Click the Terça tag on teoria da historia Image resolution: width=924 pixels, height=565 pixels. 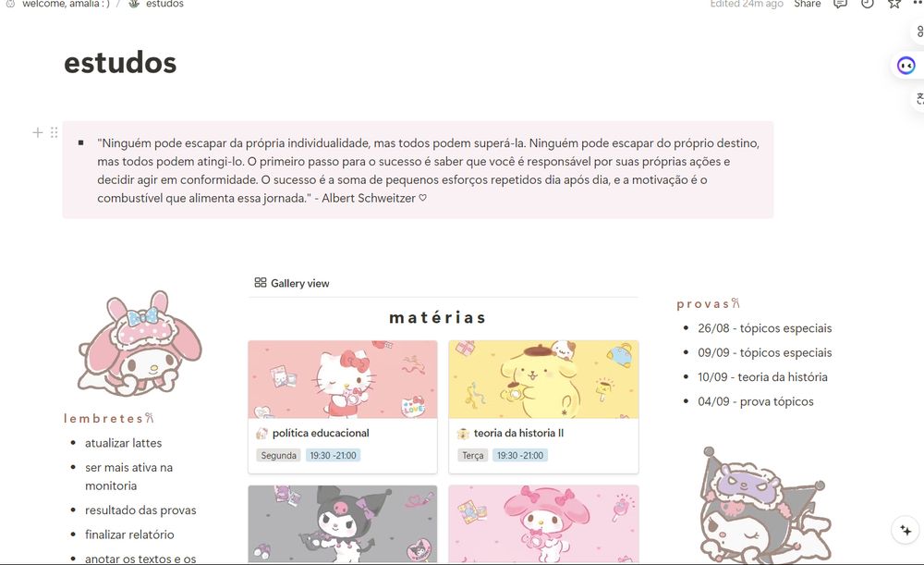472,455
